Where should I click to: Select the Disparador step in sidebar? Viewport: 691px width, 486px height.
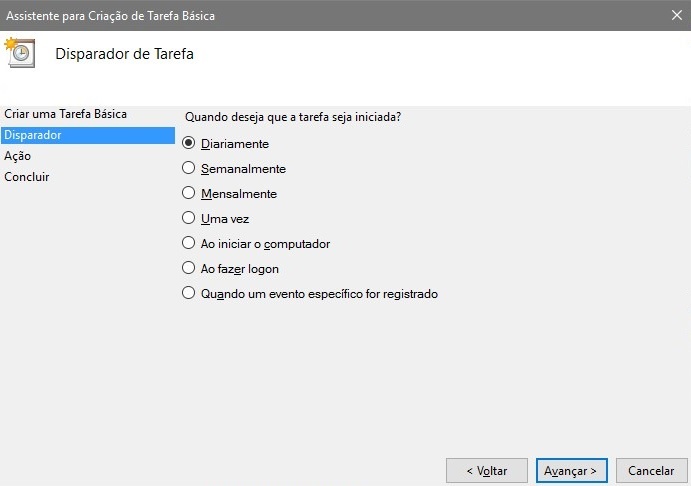pyautogui.click(x=33, y=135)
